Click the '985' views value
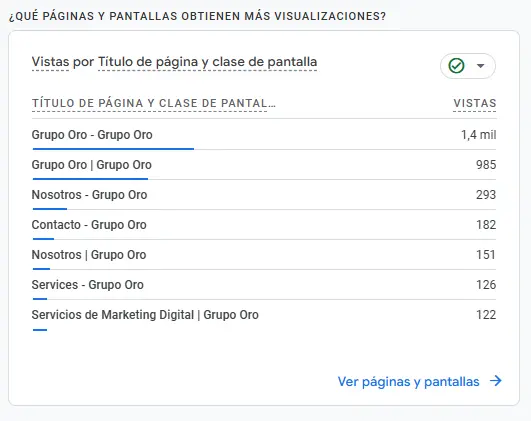Image resolution: width=531 pixels, height=421 pixels. [486, 165]
